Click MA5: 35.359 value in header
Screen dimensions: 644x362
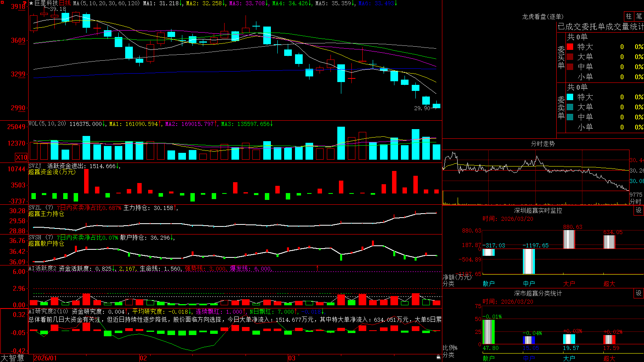pos(335,3)
